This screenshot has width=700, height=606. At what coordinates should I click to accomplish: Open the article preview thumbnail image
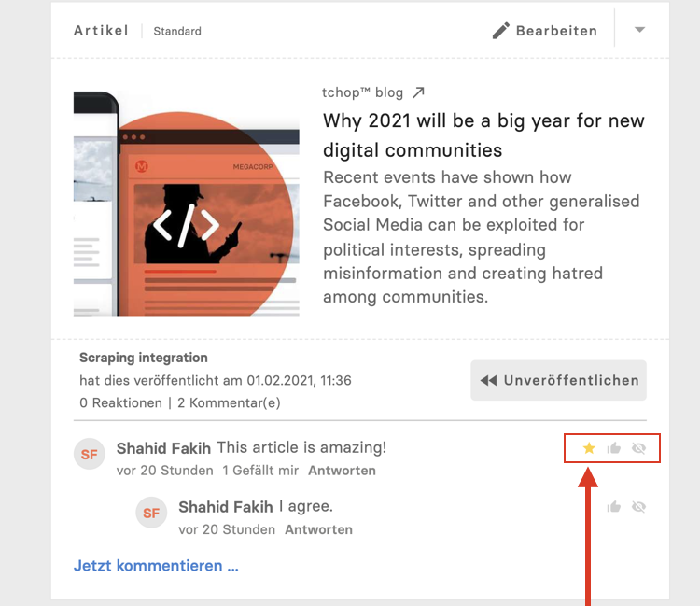pos(186,204)
